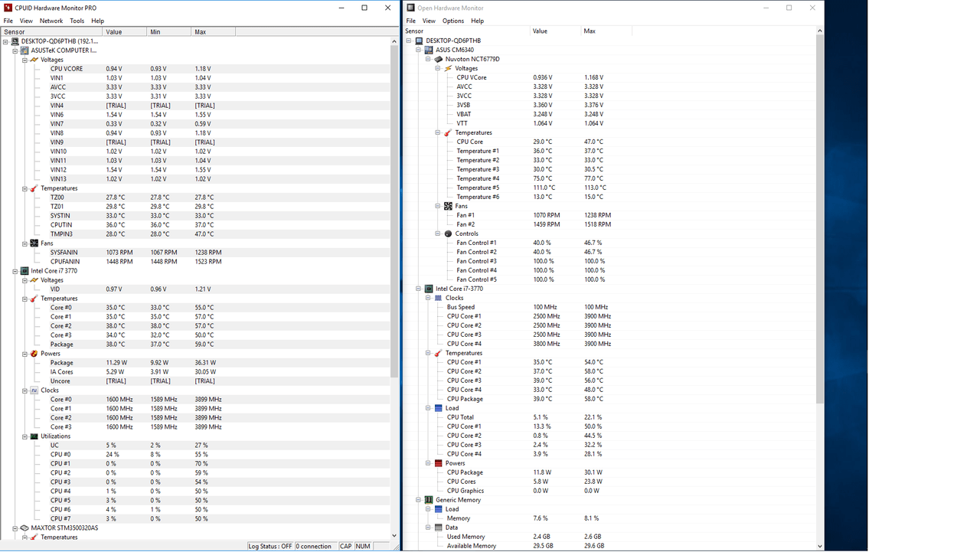
Task: Select the ASUS CM6340 motherboard icon
Action: tap(427, 49)
